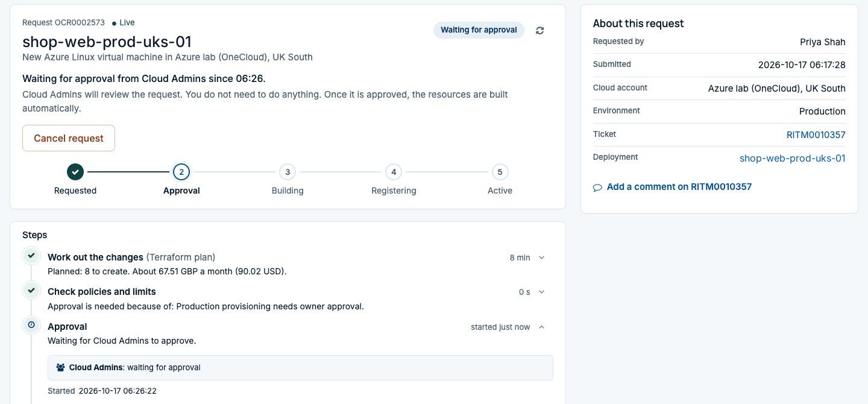Expand the Check policies and limits step
The image size is (868, 404).
pos(541,292)
